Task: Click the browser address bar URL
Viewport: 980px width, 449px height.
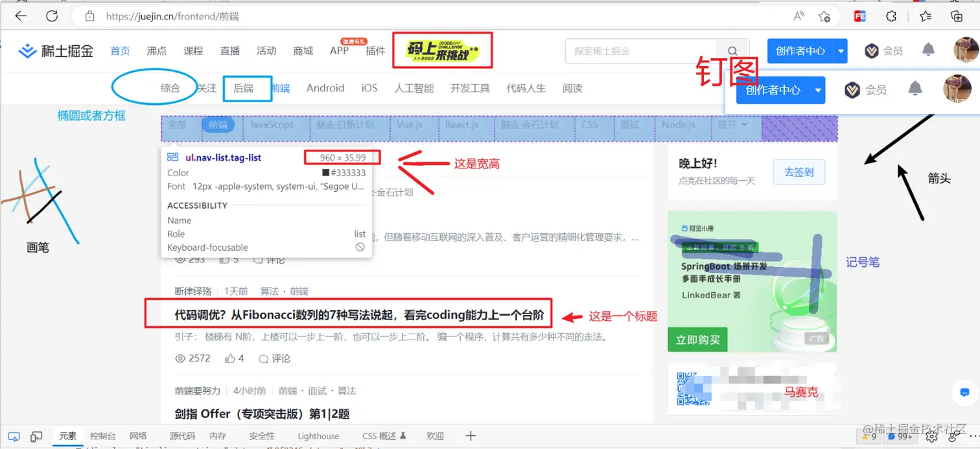Action: (x=172, y=16)
